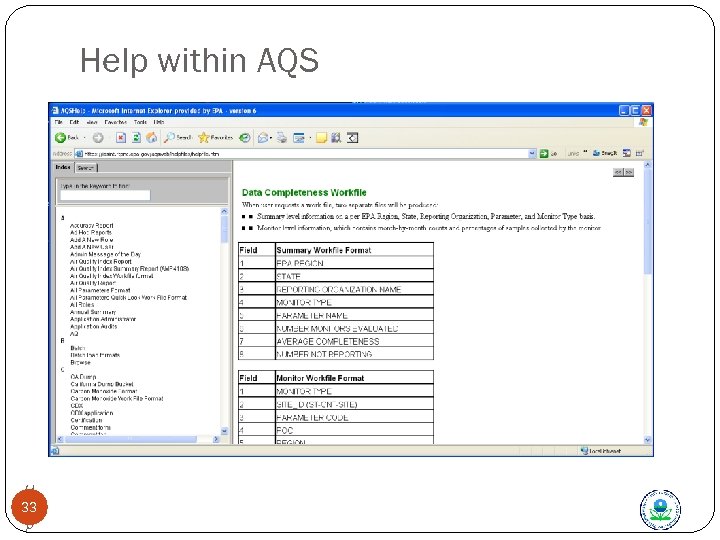Click index list horizontal scroll left arrow
Image resolution: width=720 pixels, height=540 pixels.
click(x=59, y=439)
